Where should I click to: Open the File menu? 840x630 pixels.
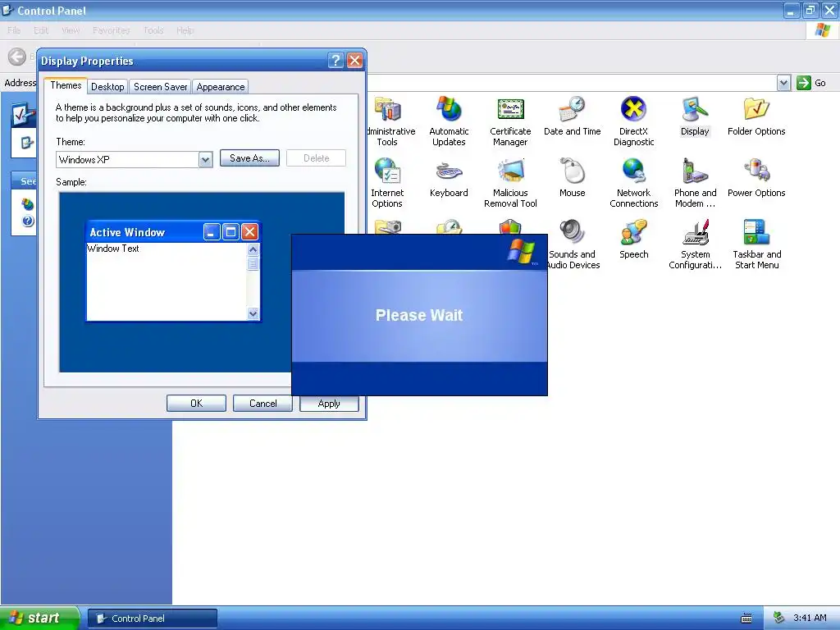coord(14,30)
